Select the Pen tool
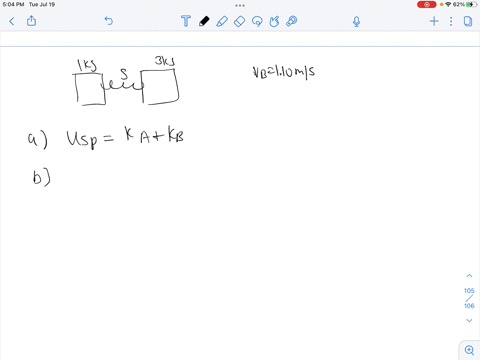Image resolution: width=480 pixels, height=360 pixels. tap(204, 21)
